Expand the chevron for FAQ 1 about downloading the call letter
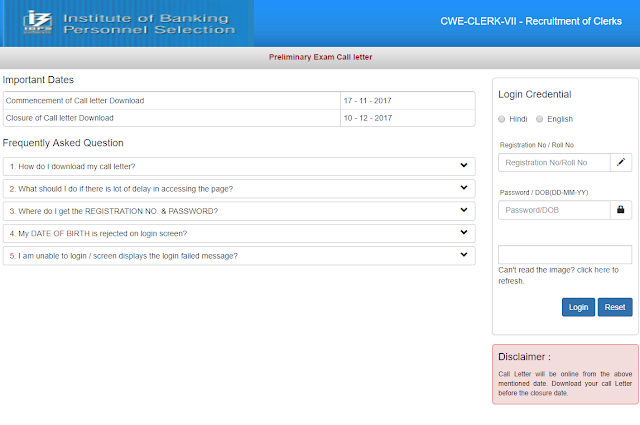The image size is (640, 425). pos(464,165)
